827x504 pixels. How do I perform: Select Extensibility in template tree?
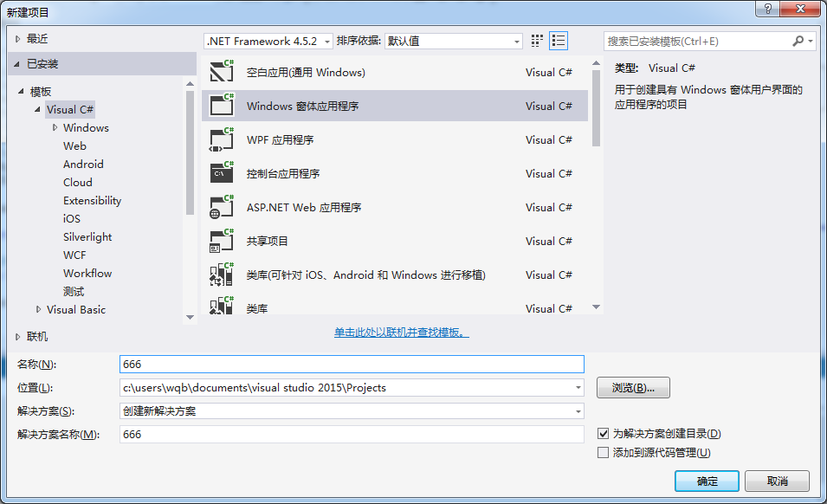click(93, 200)
